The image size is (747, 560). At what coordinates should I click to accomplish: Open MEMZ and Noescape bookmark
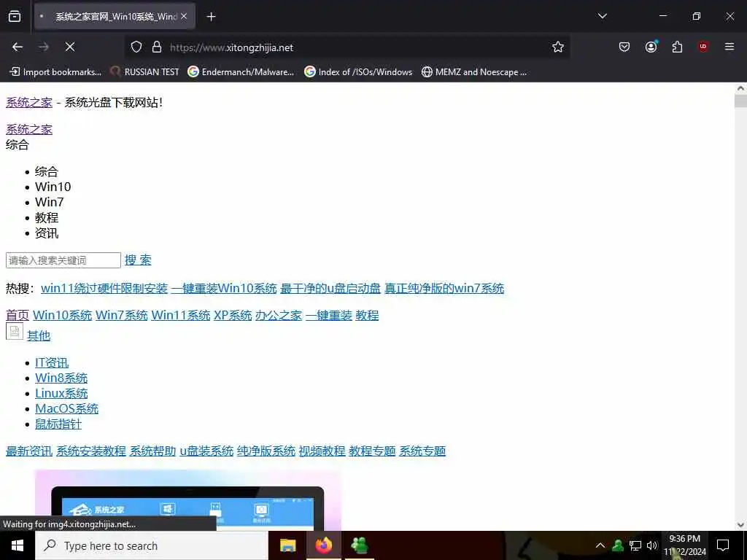474,72
